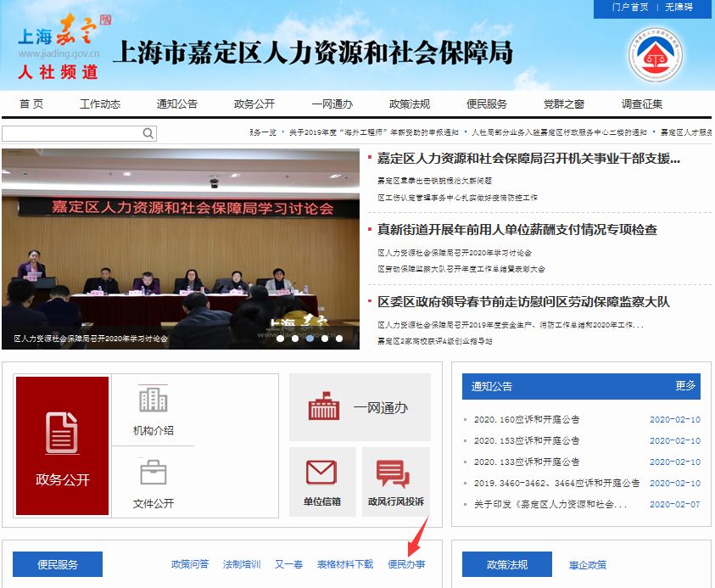Open the 政务公开 navigation menu item

click(x=254, y=104)
